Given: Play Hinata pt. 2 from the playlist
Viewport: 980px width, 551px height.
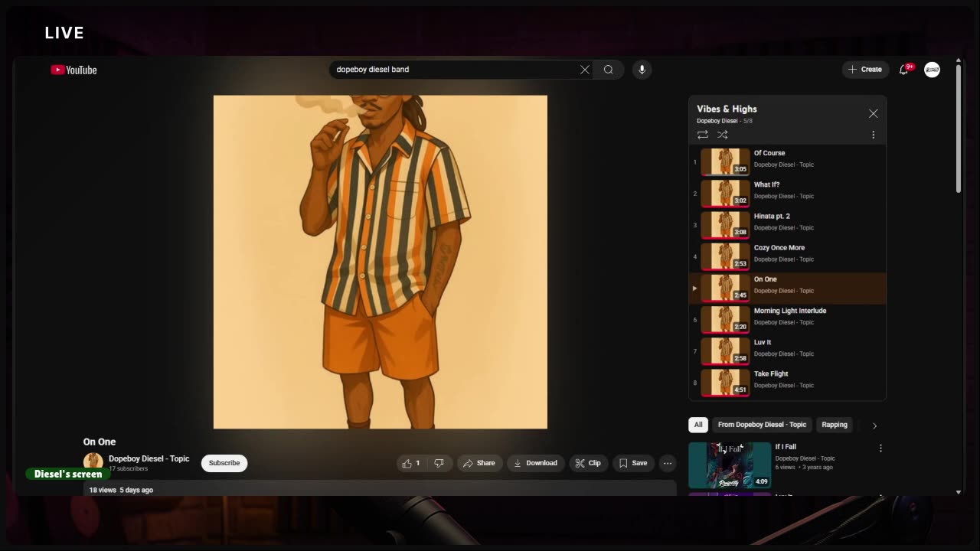Looking at the screenshot, I should (787, 225).
